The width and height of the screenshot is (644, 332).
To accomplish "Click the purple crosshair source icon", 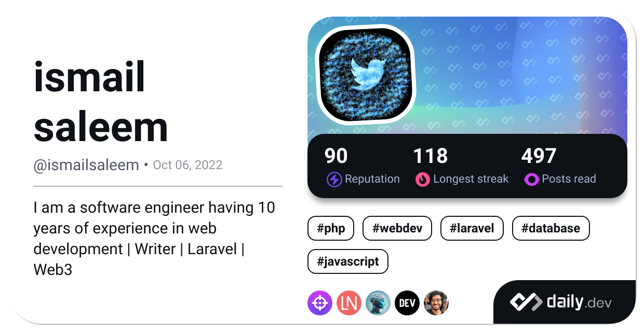I will click(320, 303).
